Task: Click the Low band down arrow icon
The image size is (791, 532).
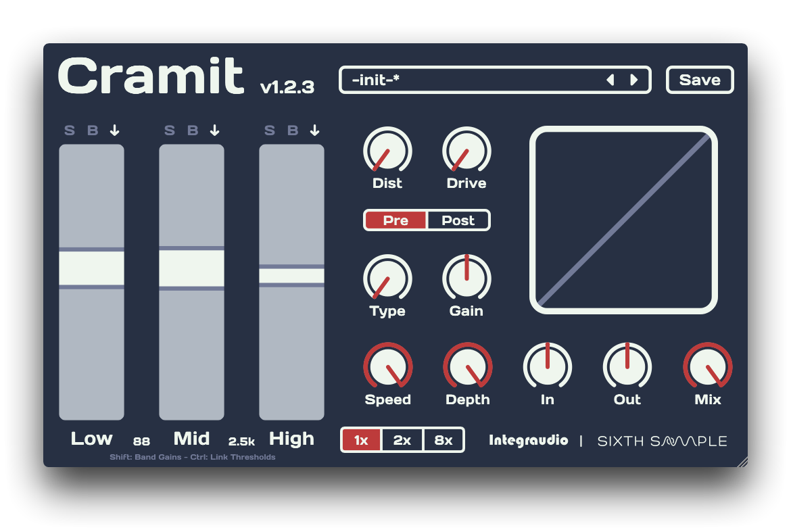Action: pyautogui.click(x=115, y=130)
